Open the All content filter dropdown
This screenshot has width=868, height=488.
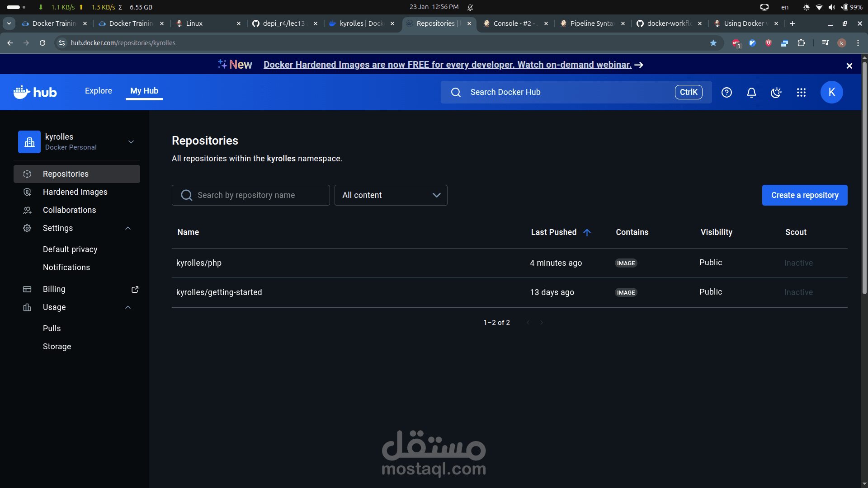(x=391, y=195)
